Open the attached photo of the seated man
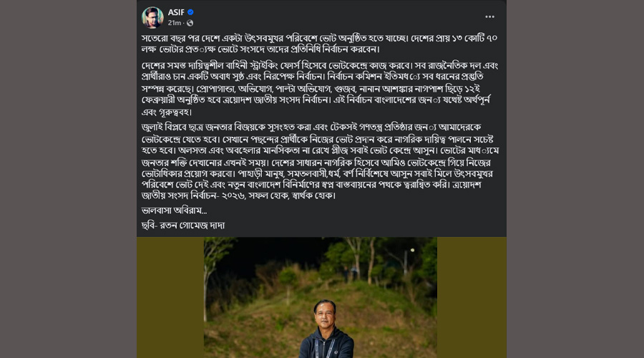 pos(321,298)
